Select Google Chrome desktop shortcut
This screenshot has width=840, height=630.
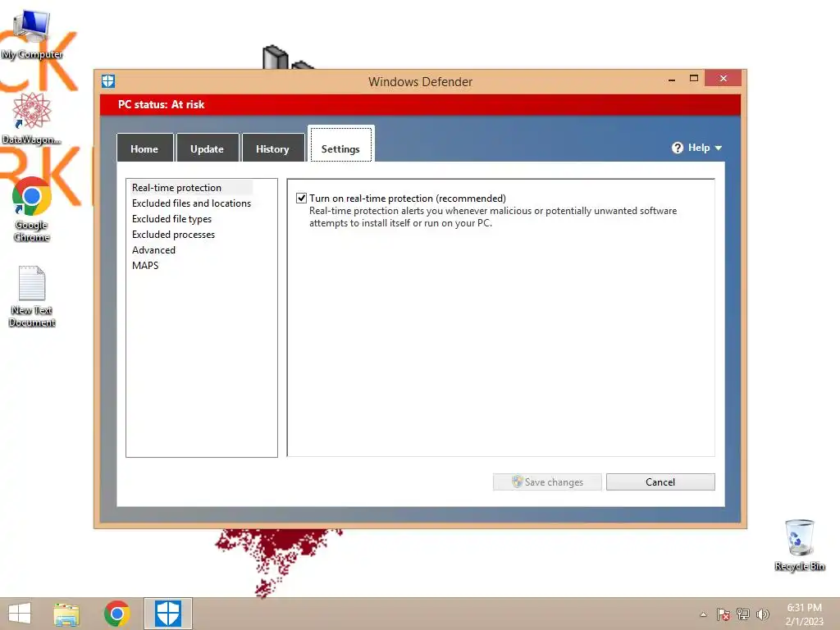tap(32, 209)
